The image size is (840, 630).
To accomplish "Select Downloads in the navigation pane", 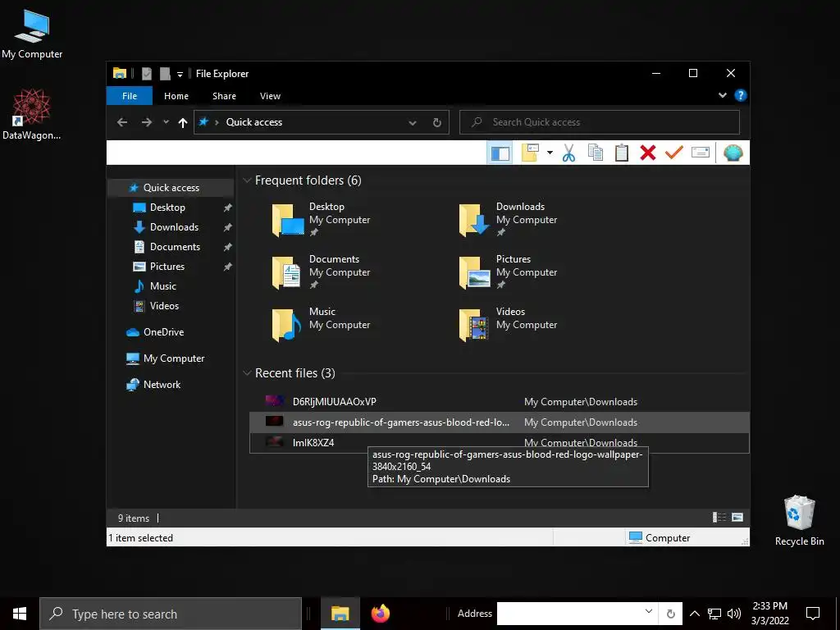I will pos(174,227).
